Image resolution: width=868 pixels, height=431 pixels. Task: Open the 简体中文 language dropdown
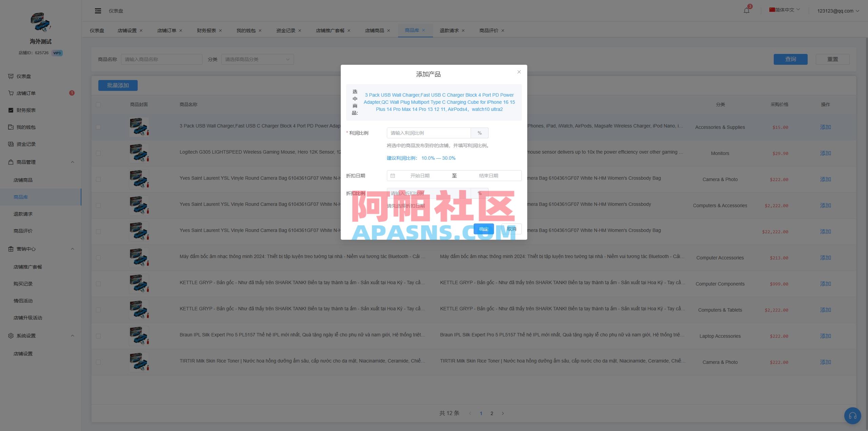tap(784, 10)
